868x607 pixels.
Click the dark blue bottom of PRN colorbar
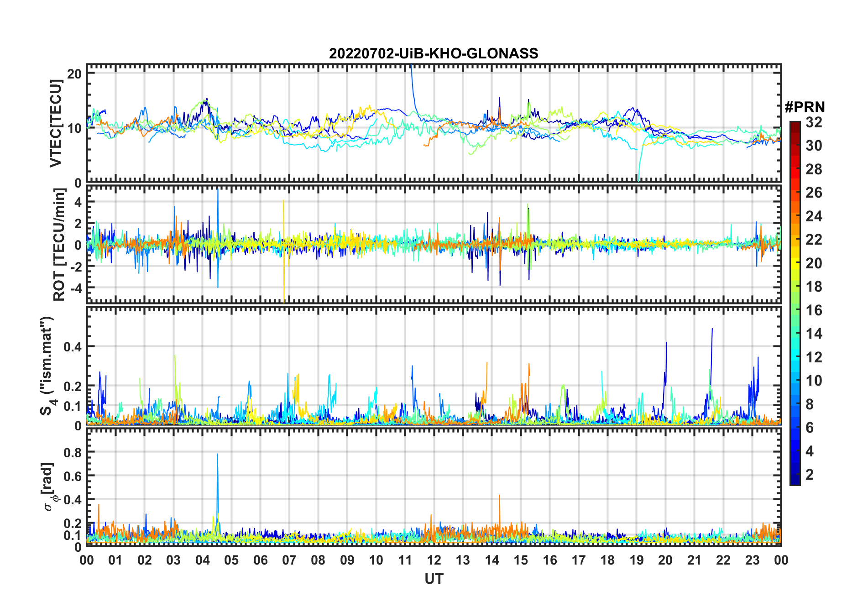[x=795, y=479]
